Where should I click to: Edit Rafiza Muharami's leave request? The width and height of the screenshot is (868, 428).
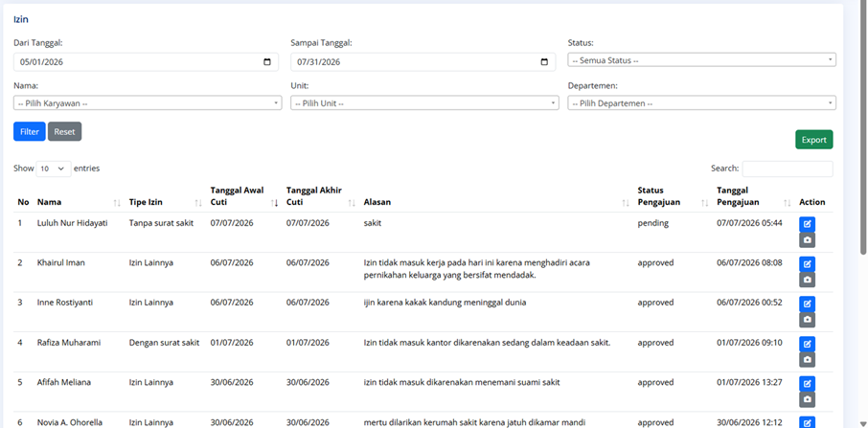807,344
